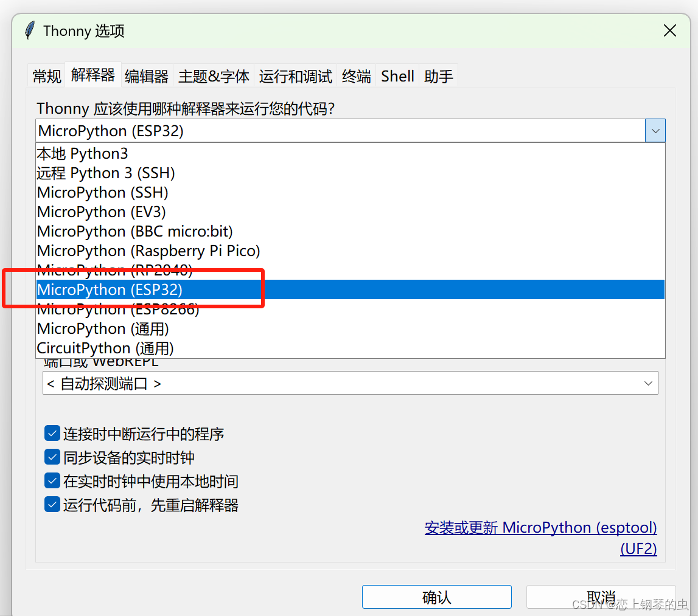Switch to the 常规 tab

point(47,76)
